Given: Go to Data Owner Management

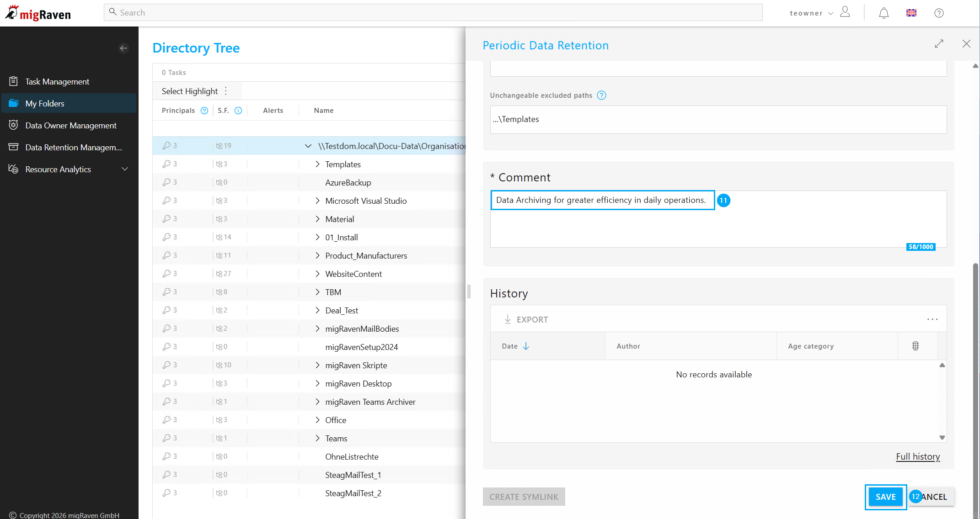Looking at the screenshot, I should 71,125.
